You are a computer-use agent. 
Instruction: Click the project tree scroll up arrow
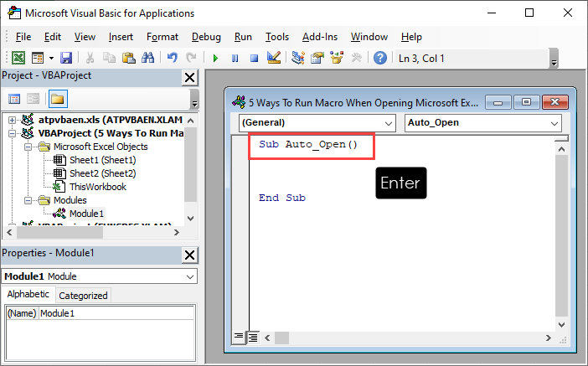click(x=190, y=121)
